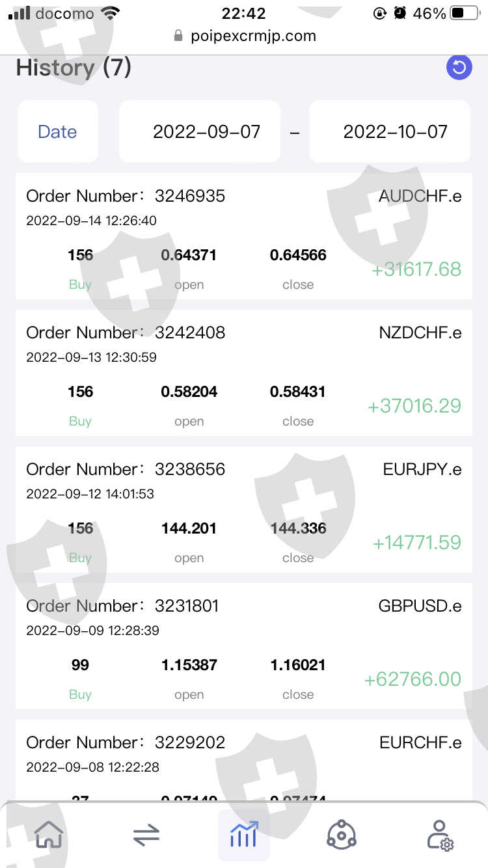488x868 pixels.
Task: Open the transfer arrows tab
Action: click(x=146, y=835)
